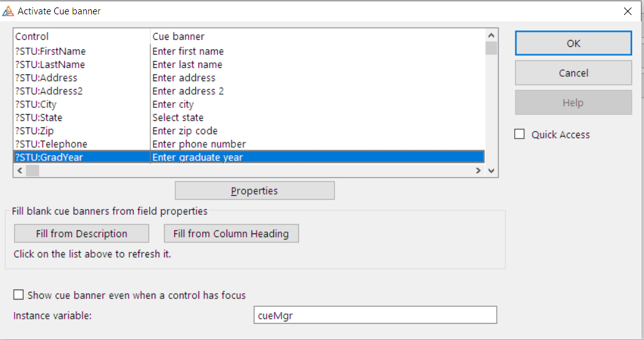Select the ?STU:FirstName row
This screenshot has width=644, height=340.
click(x=51, y=51)
